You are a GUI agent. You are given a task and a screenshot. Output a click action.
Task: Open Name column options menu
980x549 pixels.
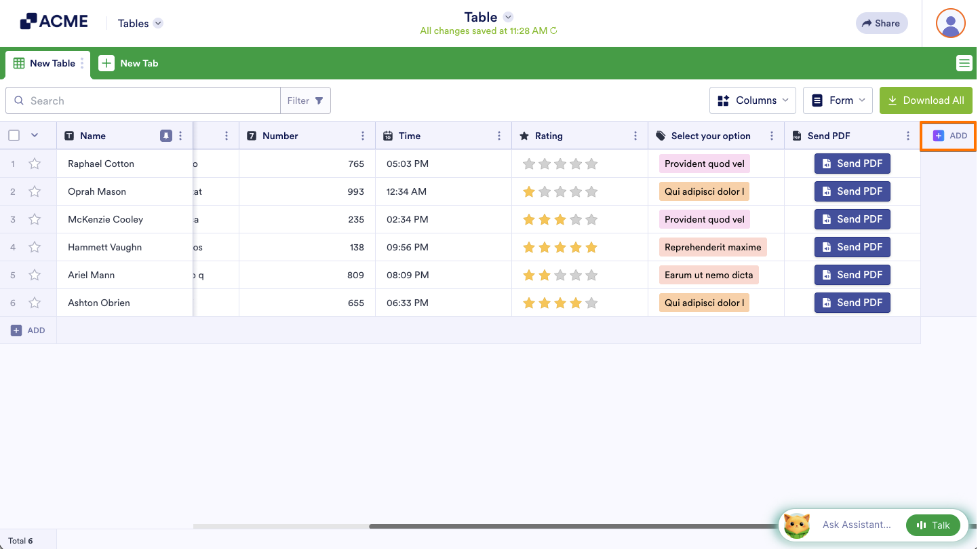click(180, 136)
